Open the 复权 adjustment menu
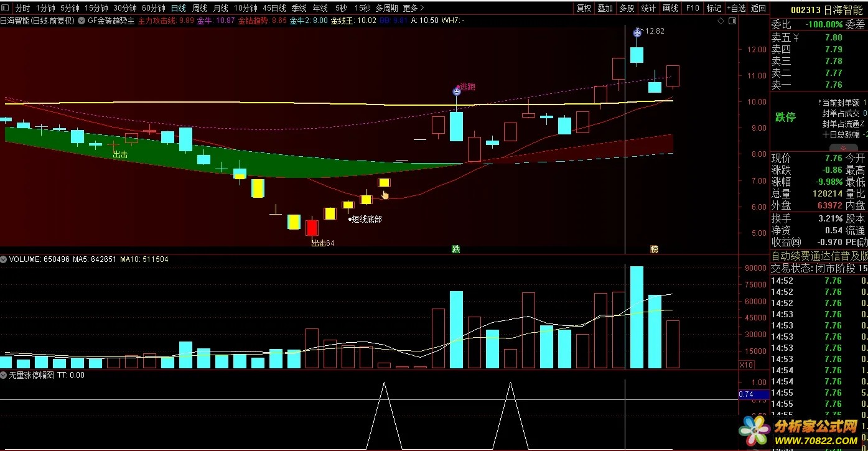868x451 pixels. 584,8
